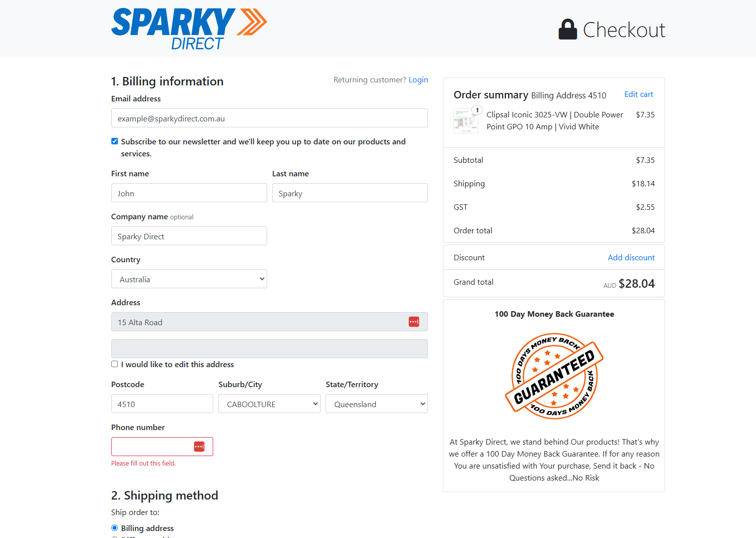This screenshot has width=756, height=538.
Task: Select the Billing address radio button
Action: click(x=115, y=528)
